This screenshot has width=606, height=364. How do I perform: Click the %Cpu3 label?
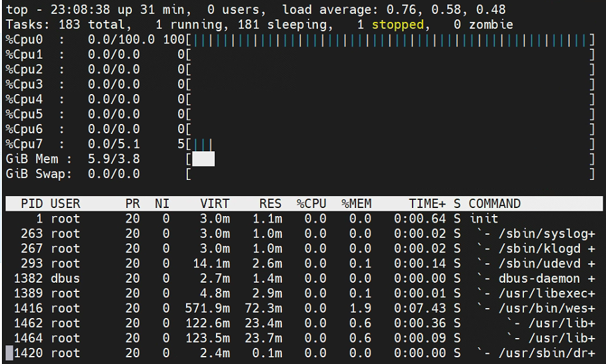coord(25,85)
